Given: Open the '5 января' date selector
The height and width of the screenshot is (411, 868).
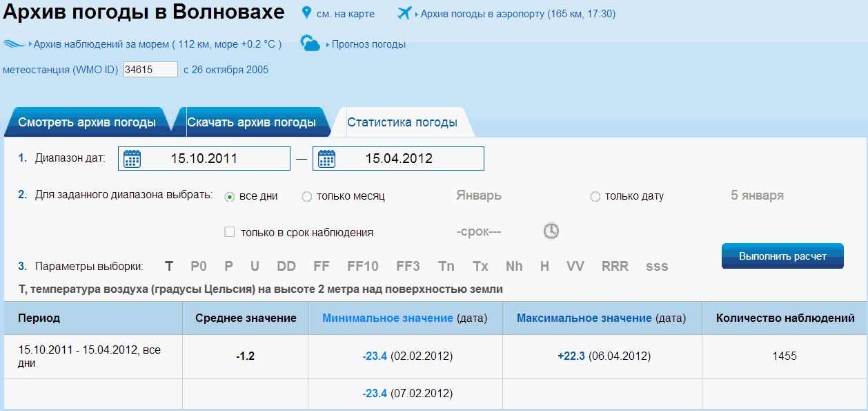Looking at the screenshot, I should (x=757, y=195).
